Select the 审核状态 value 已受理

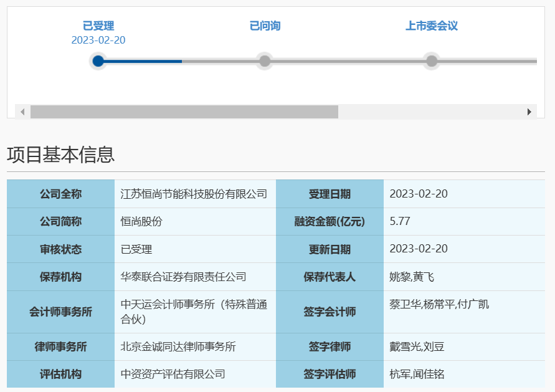136,249
